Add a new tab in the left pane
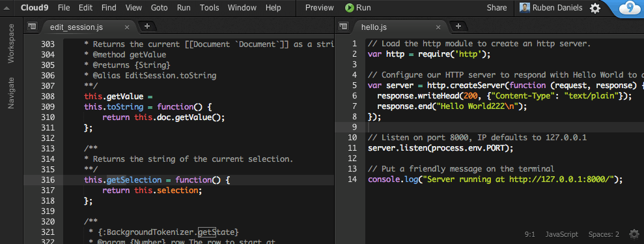 (x=147, y=26)
